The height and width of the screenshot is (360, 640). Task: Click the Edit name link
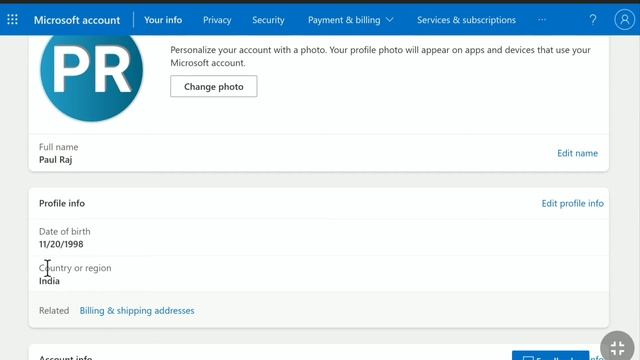tap(578, 153)
